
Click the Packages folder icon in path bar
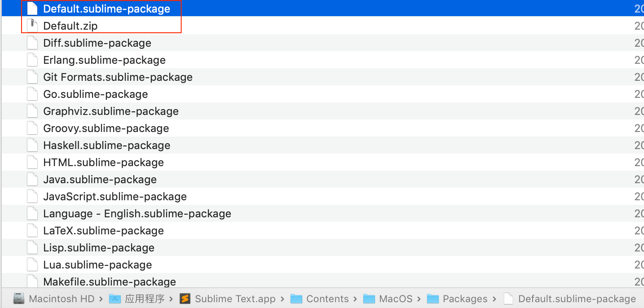pos(433,299)
